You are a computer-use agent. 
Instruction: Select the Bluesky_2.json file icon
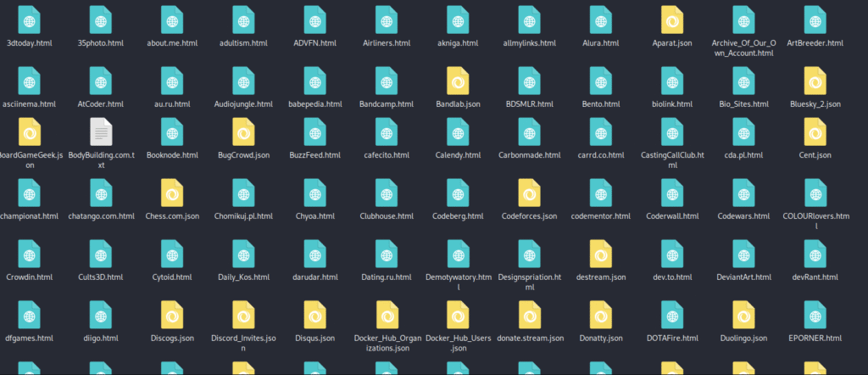(x=815, y=81)
